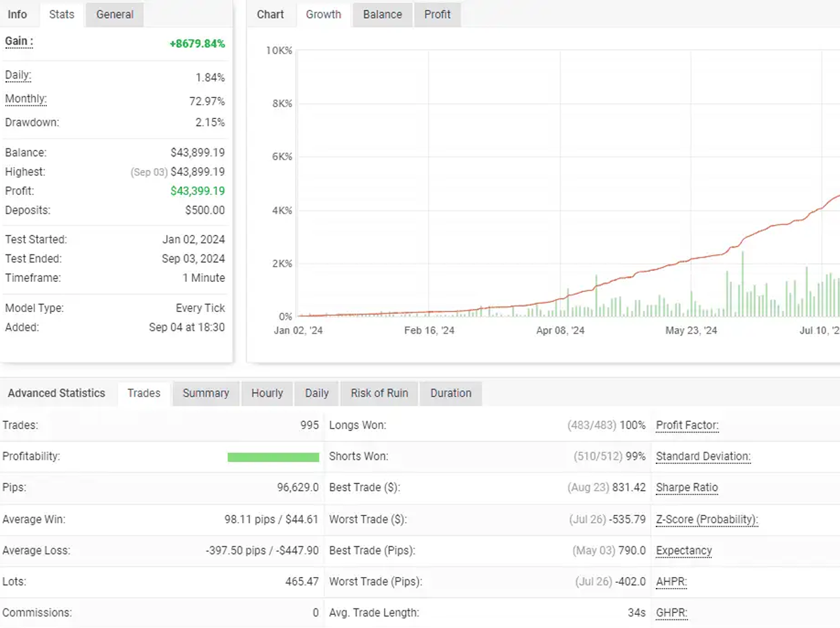Switch chart to Growth view
Image resolution: width=840 pixels, height=628 pixels.
pyautogui.click(x=323, y=14)
